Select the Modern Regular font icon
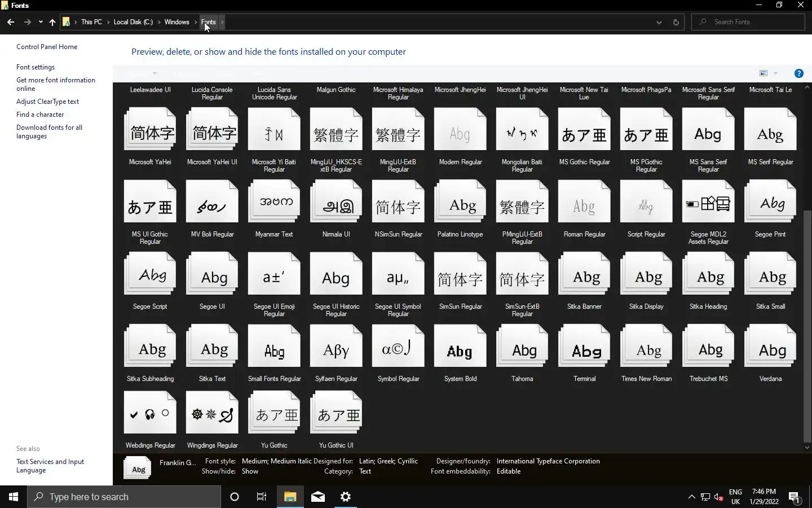 (x=460, y=129)
